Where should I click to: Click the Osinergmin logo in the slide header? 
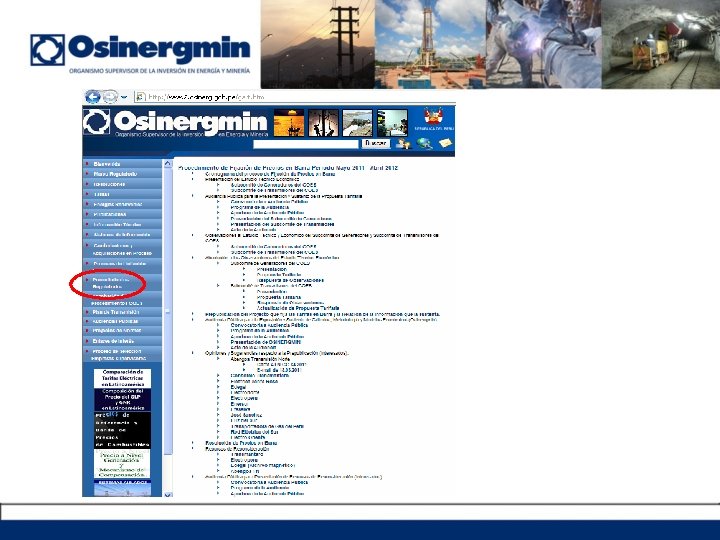click(x=141, y=53)
